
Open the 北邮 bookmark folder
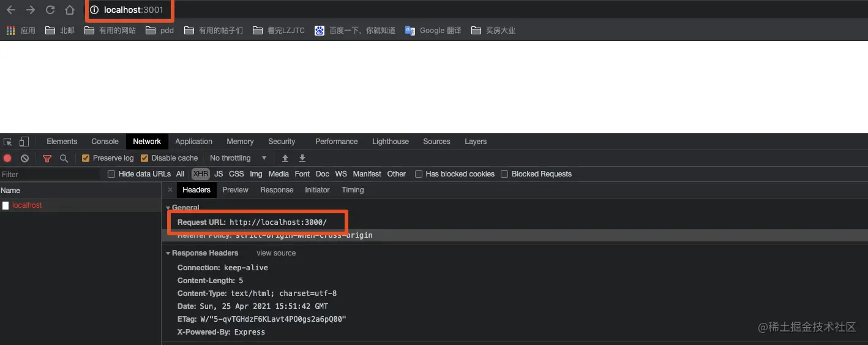(x=60, y=30)
